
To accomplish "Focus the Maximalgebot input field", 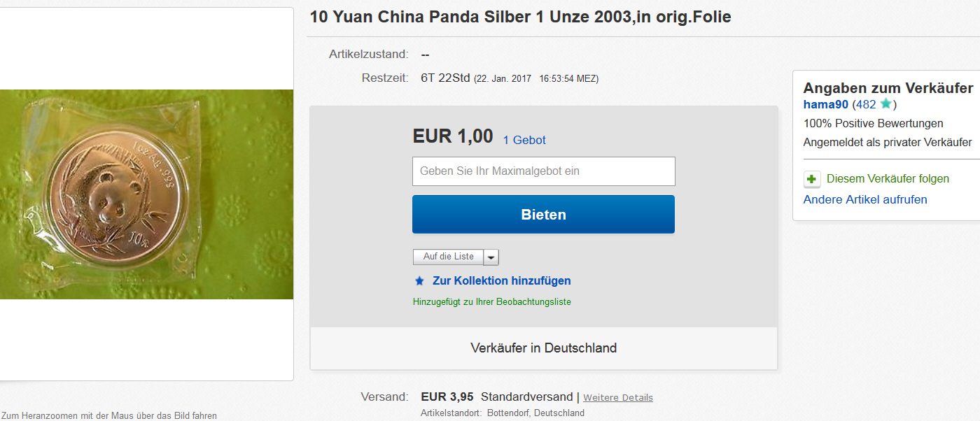I will tap(543, 171).
